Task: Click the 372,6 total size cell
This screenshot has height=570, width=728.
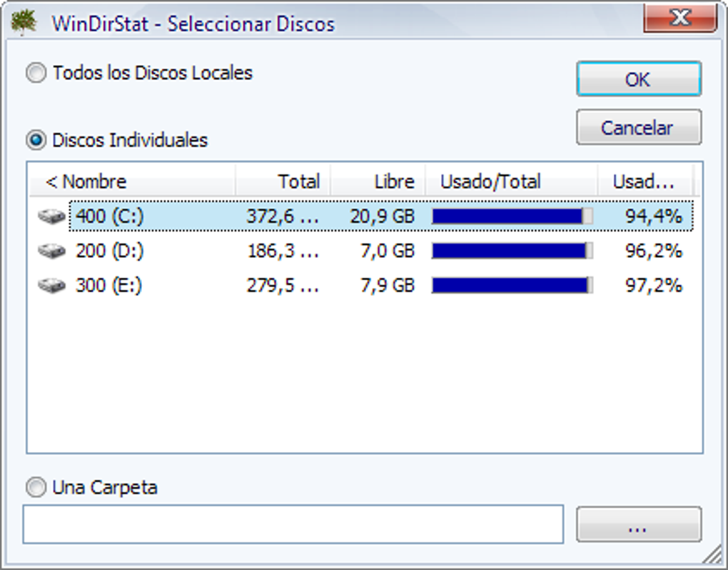Action: pos(283,216)
